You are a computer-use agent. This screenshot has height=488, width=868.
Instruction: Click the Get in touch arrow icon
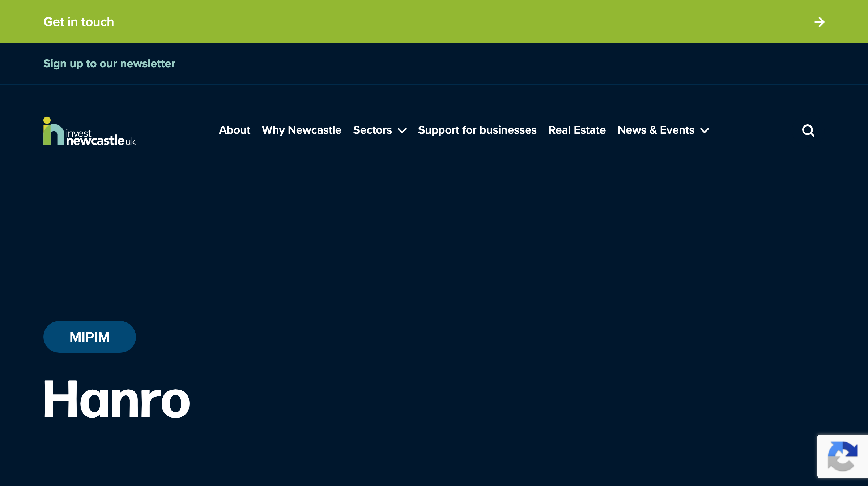(820, 22)
